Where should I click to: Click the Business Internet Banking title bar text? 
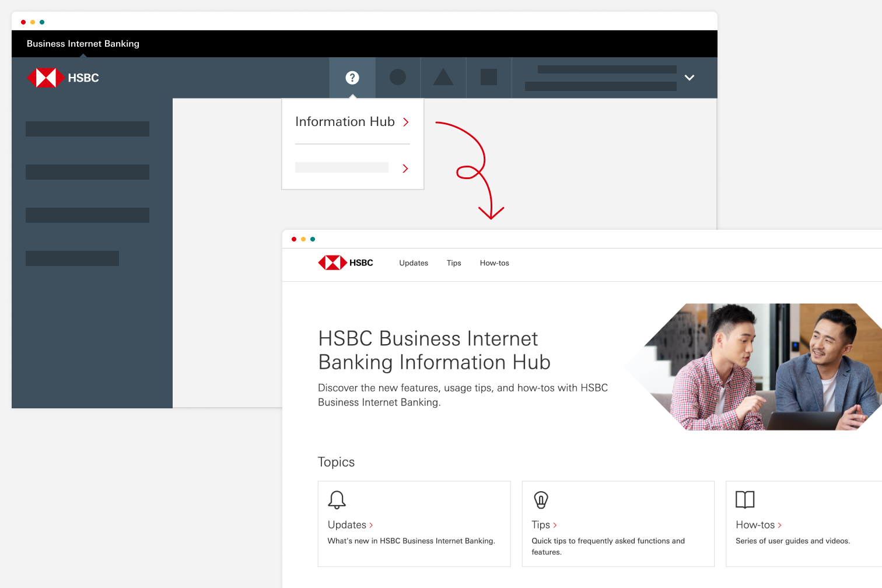[x=83, y=43]
